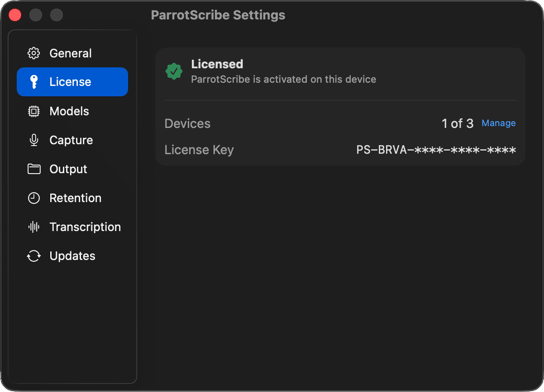
Task: Click the activation status subtitle text
Action: [283, 80]
